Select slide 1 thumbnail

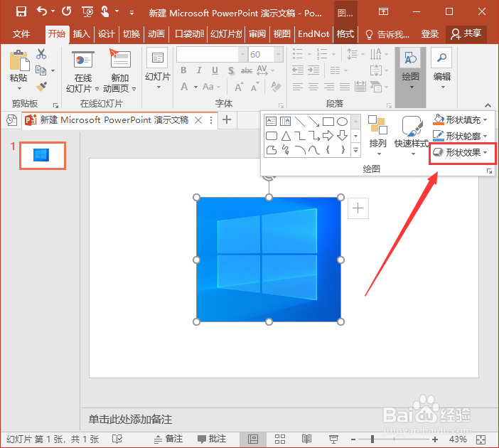click(43, 156)
